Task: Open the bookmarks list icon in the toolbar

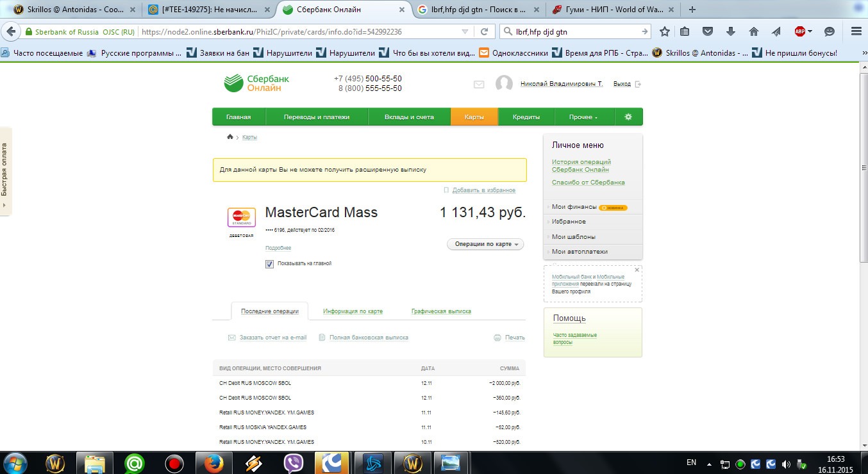Action: 685,31
